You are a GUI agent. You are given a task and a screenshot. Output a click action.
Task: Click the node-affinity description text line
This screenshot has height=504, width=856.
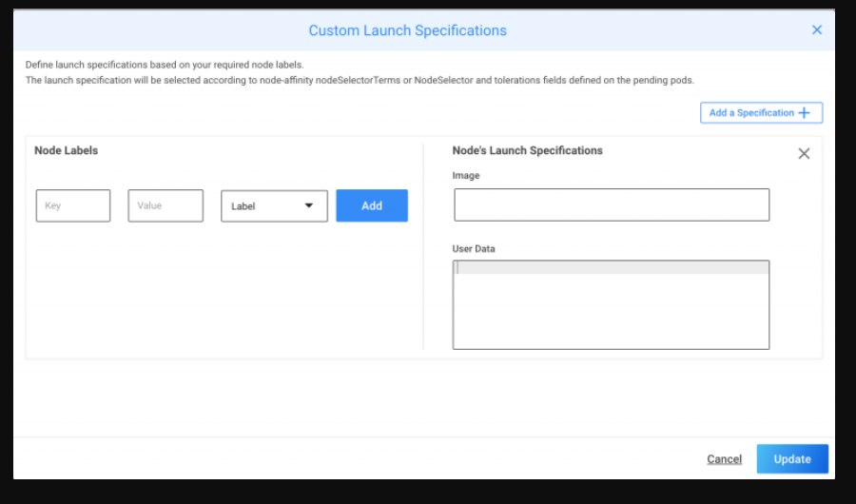click(360, 80)
